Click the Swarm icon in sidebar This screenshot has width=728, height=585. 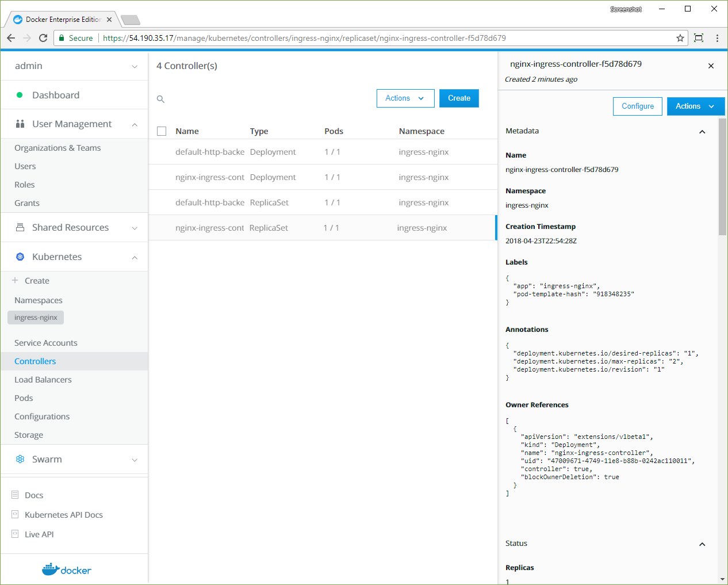20,459
